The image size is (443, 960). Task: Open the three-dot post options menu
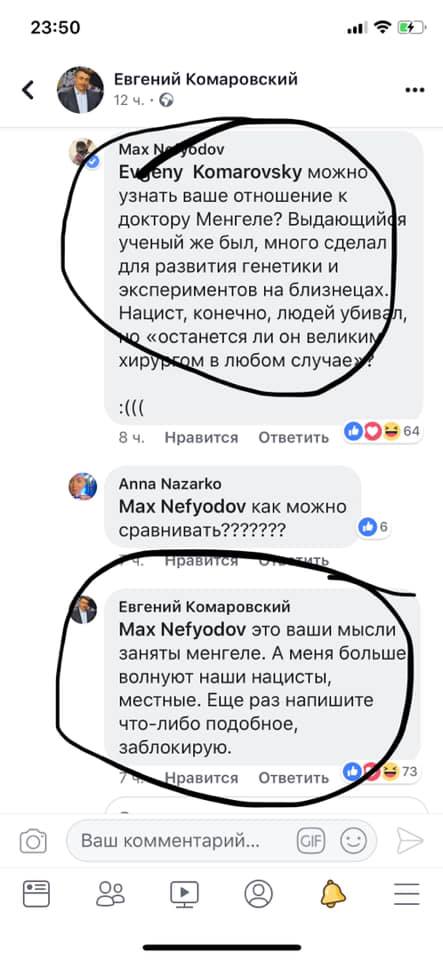click(414, 91)
